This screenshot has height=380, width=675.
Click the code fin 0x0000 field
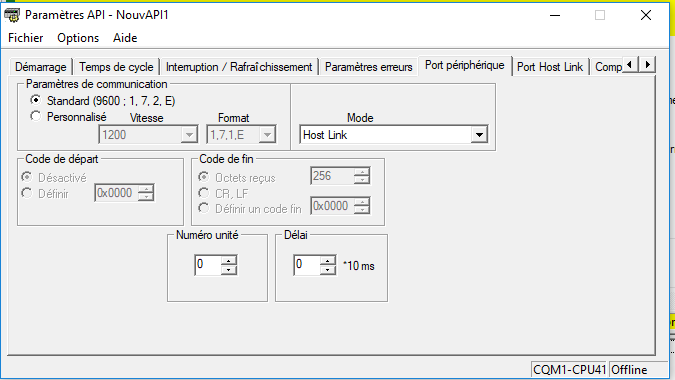(x=332, y=206)
